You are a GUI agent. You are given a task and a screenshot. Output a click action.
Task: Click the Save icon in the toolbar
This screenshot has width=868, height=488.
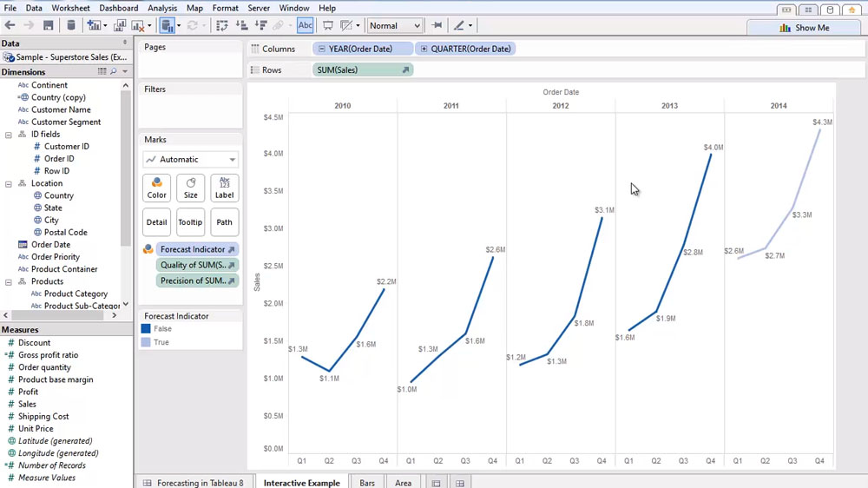(49, 26)
